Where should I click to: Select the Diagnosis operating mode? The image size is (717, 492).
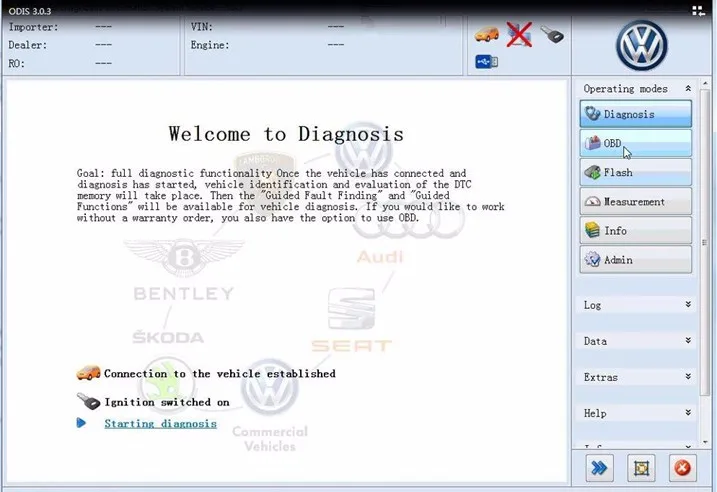636,114
